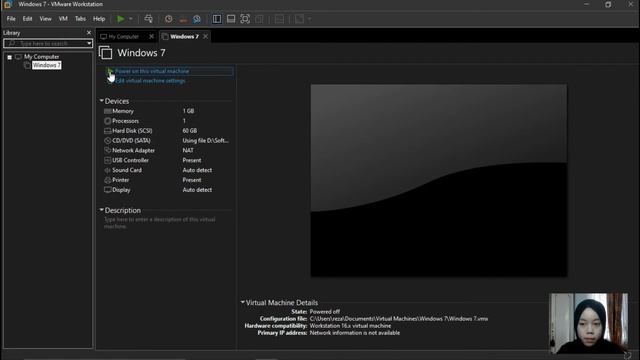Open the Tabs menu
The width and height of the screenshot is (640, 360).
(80, 19)
